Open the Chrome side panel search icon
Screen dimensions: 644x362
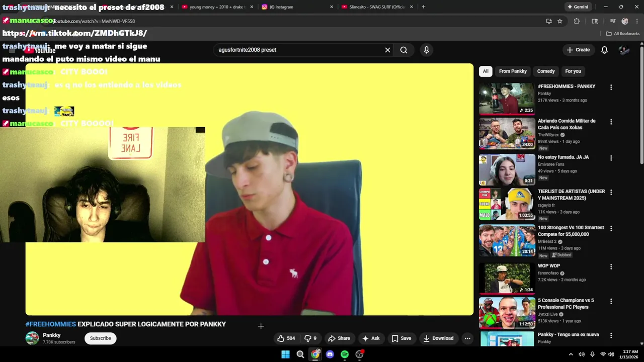coord(595,21)
